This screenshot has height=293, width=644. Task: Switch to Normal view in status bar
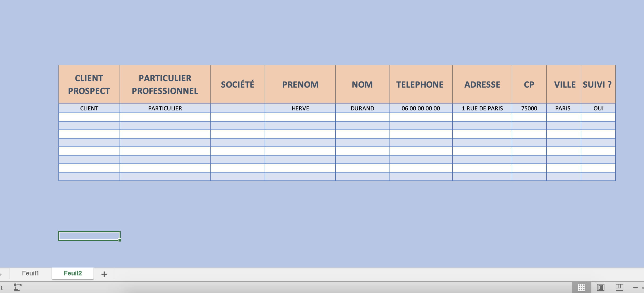pos(582,287)
